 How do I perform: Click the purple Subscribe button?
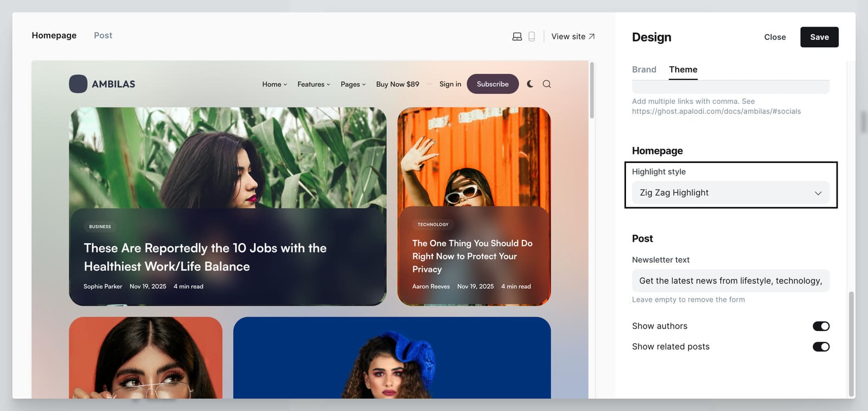pyautogui.click(x=493, y=84)
